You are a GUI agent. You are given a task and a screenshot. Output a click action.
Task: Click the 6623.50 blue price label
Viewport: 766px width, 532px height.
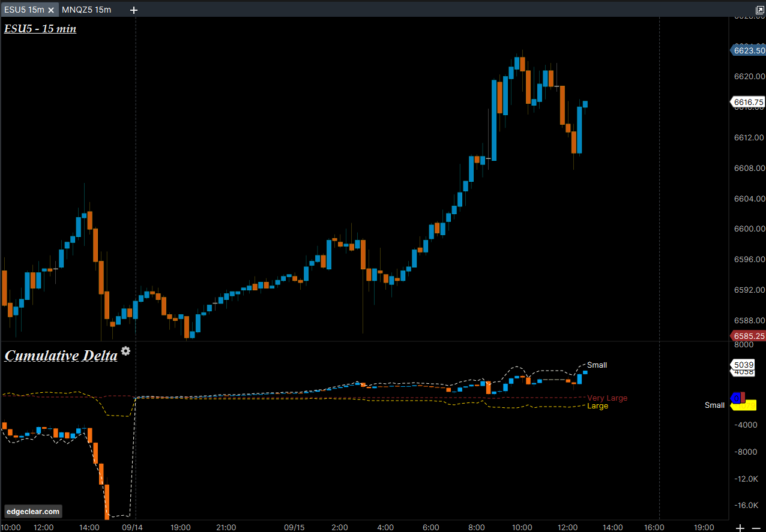tap(748, 51)
